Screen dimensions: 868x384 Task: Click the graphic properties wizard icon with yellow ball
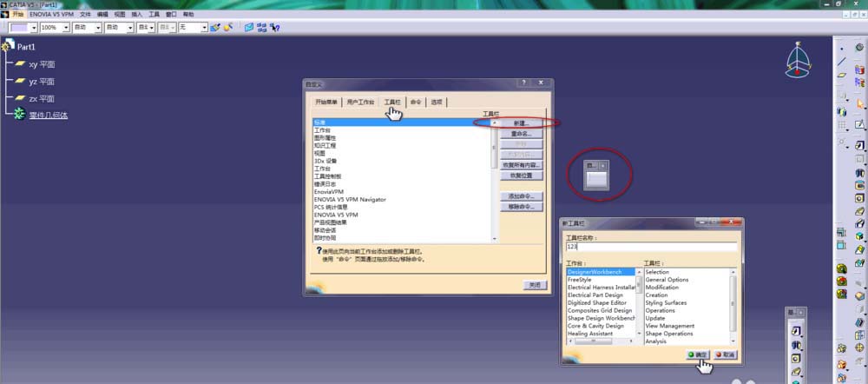pyautogui.click(x=228, y=27)
